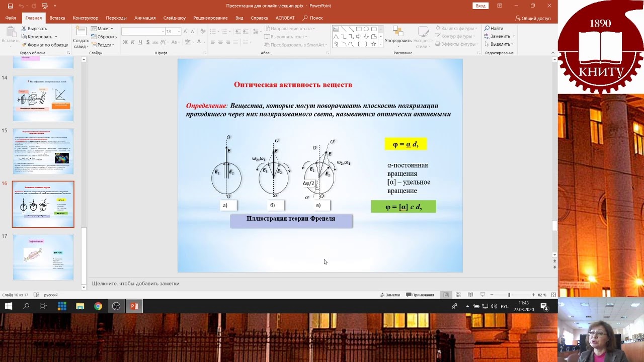The image size is (644, 362).
Task: Click РУС input language in taskbar
Action: 504,306
